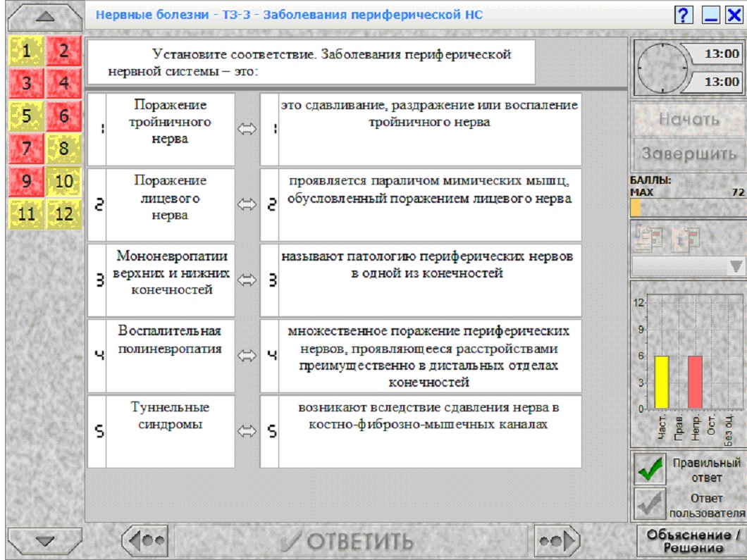747x560 pixels.
Task: Open Объяснение / Решение
Action: 693,540
